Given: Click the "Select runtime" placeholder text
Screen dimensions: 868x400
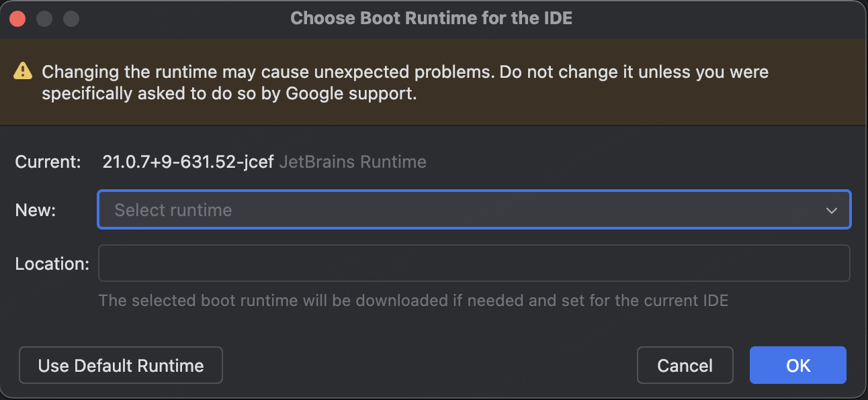Looking at the screenshot, I should pos(173,210).
